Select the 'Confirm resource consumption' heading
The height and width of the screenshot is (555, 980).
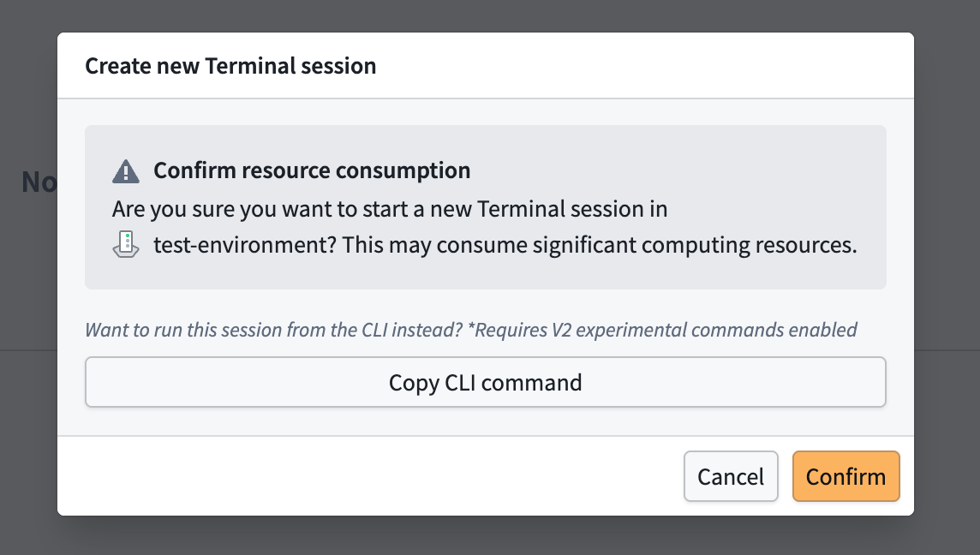coord(312,170)
